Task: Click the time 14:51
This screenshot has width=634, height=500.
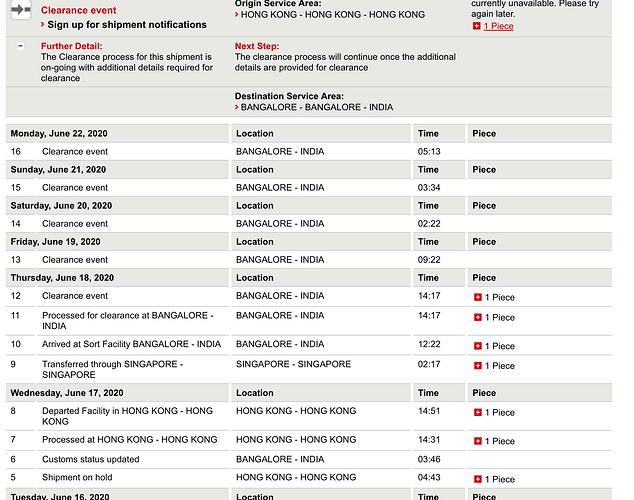Action: (x=429, y=411)
